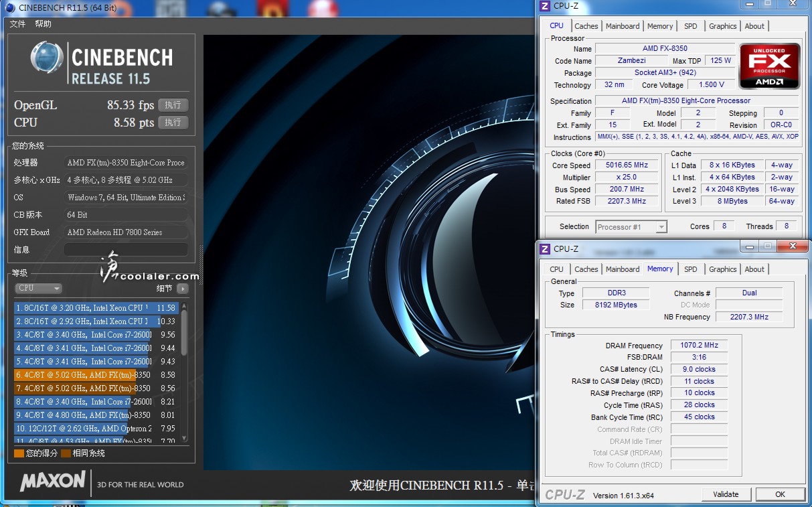Select ranking row 5, Core i7 scoring 9.43
This screenshot has height=507, width=812.
tap(96, 362)
